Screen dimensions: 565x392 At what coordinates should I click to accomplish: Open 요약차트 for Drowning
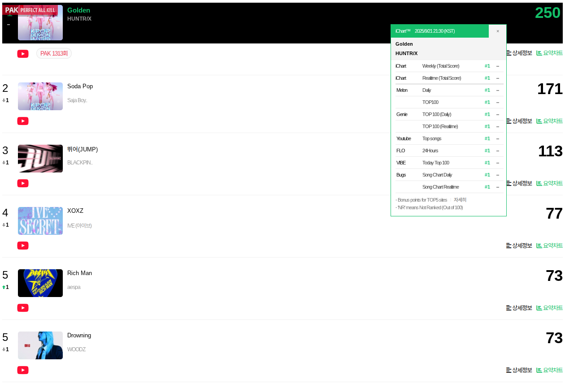pyautogui.click(x=549, y=370)
